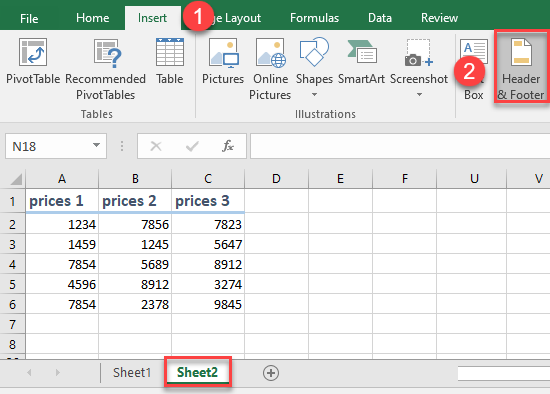
Task: Open the Name Box dropdown arrow
Action: tap(96, 145)
